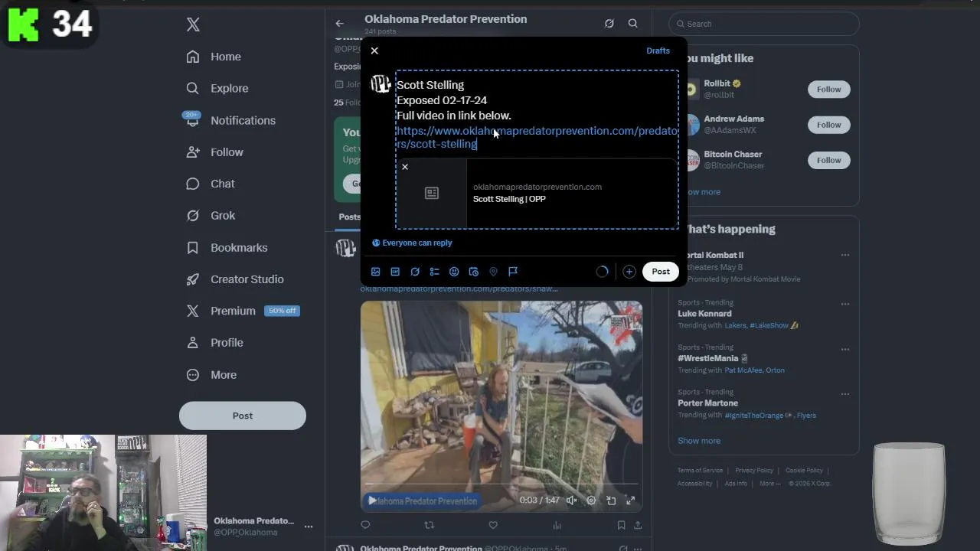Image resolution: width=980 pixels, height=551 pixels.
Task: Open account menu dots beside Oklahoma Predato...
Action: click(309, 527)
